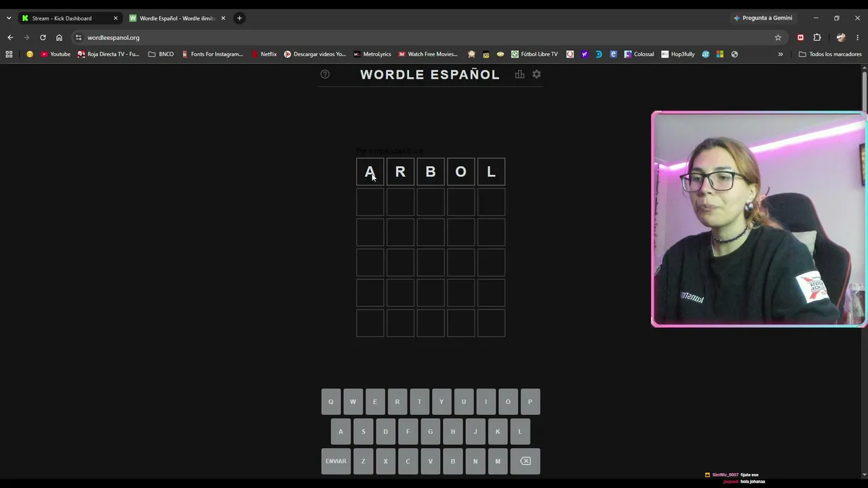Tap the U key on the on-screen keyboard
The width and height of the screenshot is (868, 488).
tap(464, 401)
